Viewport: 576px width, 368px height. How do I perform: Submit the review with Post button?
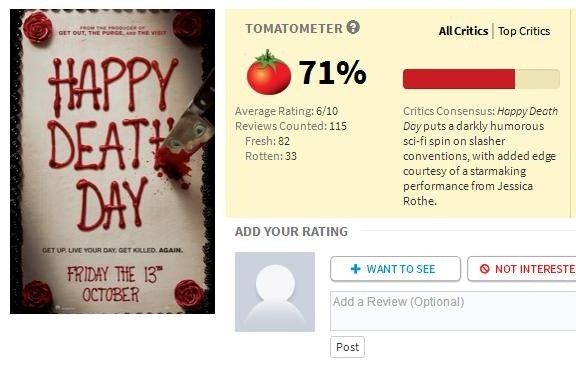click(x=348, y=347)
